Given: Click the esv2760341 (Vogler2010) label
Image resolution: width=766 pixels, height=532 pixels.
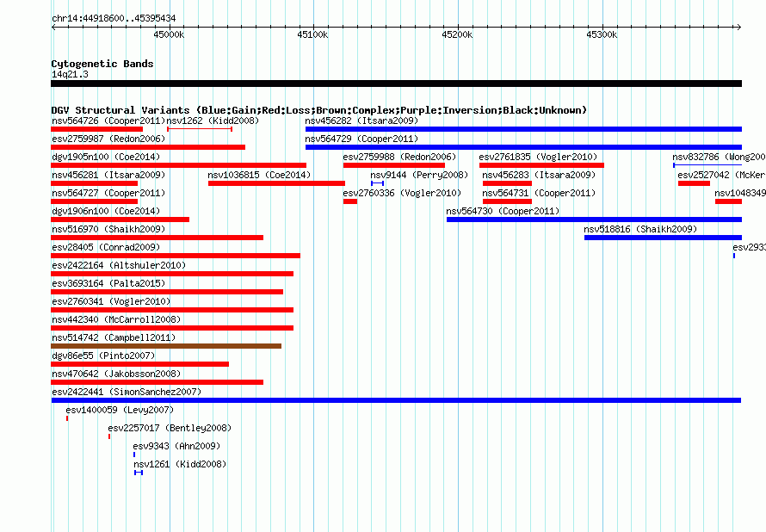Looking at the screenshot, I should (x=111, y=301).
